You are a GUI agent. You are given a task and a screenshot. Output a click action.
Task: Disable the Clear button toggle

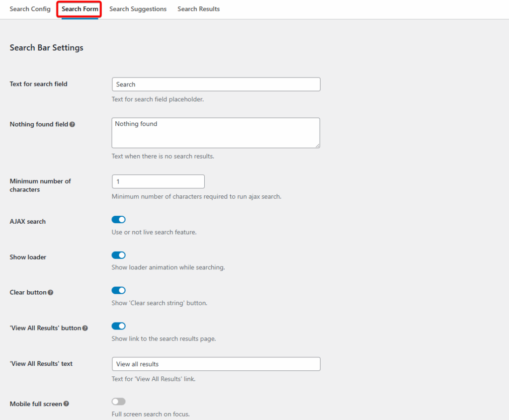click(118, 290)
